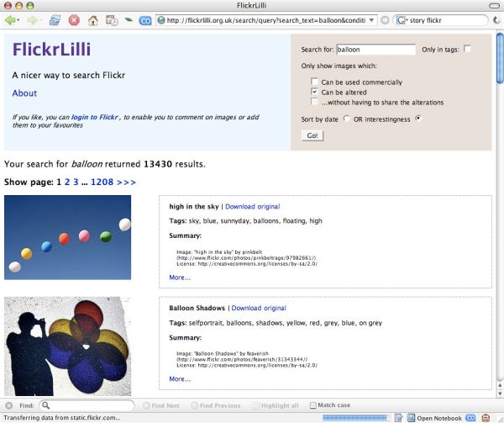Viewport: 504px width, 423px height.
Task: Click the '13430' results count
Action: (x=158, y=164)
